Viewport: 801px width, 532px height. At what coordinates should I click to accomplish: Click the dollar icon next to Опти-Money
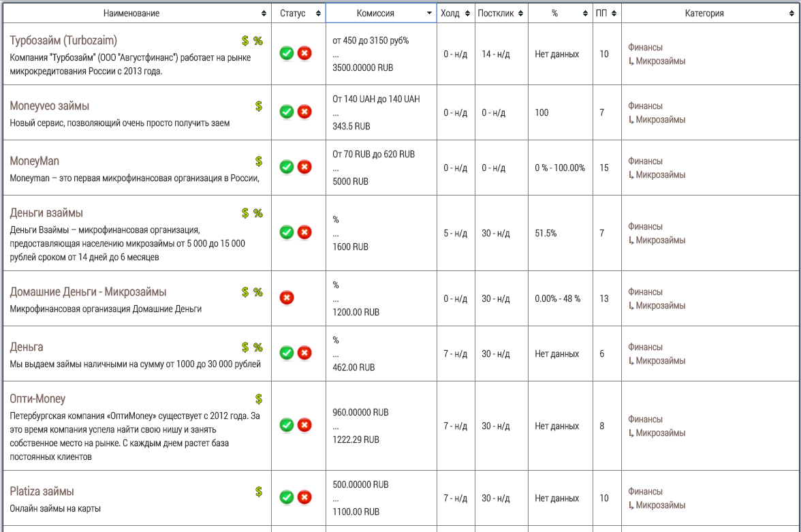(259, 399)
